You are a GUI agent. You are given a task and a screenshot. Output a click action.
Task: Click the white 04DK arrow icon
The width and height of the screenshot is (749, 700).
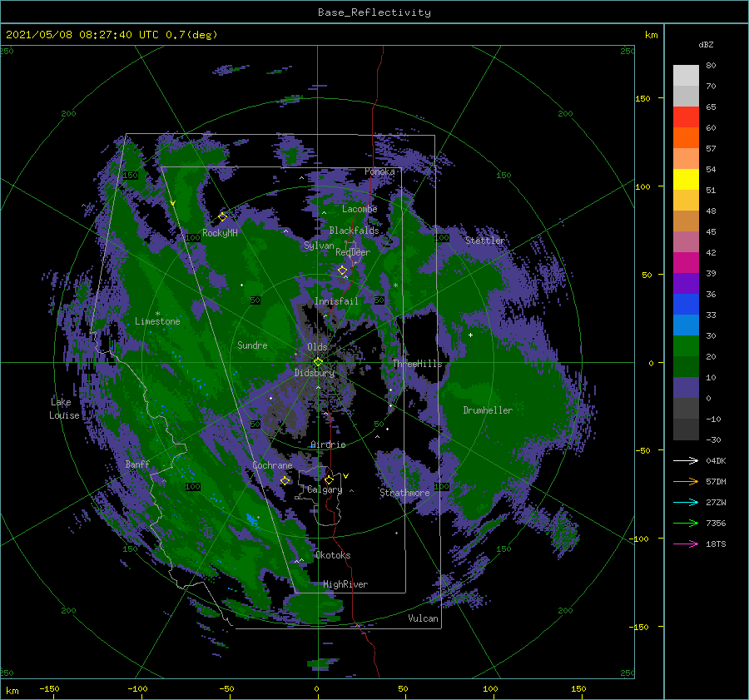tap(686, 460)
